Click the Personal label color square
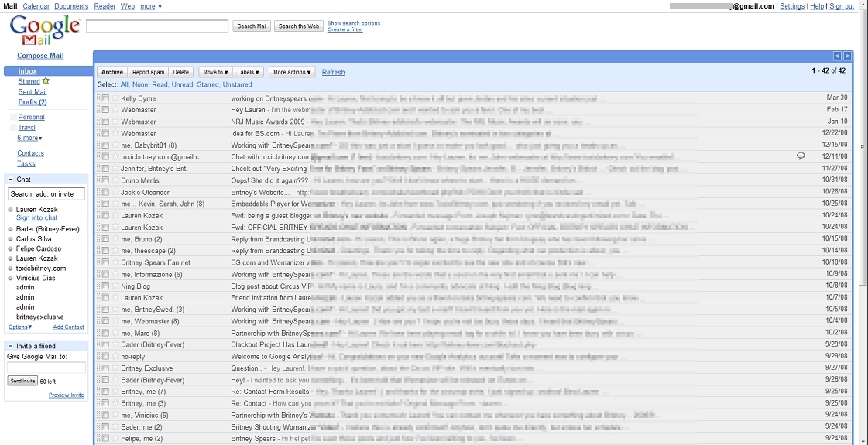The width and height of the screenshot is (868, 445). click(12, 118)
